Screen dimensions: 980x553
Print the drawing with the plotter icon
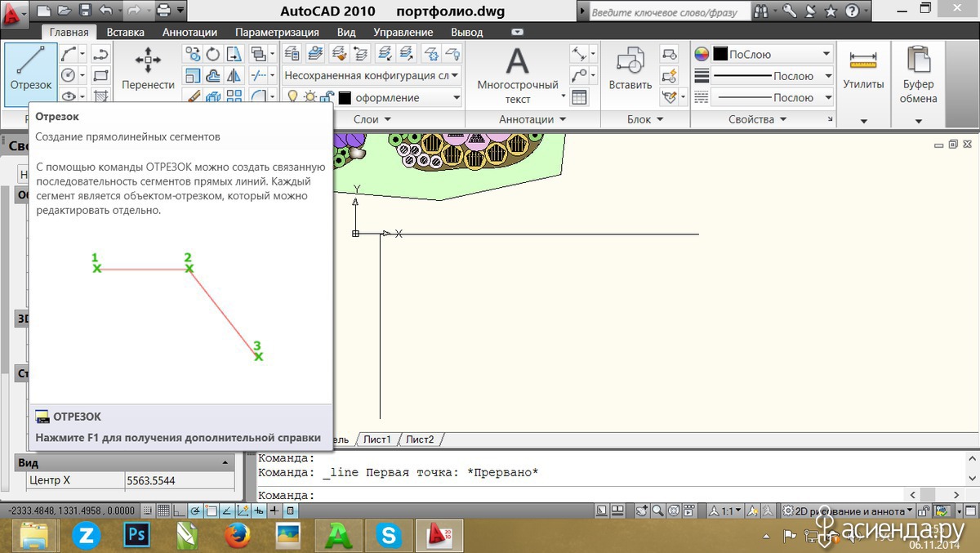point(163,11)
